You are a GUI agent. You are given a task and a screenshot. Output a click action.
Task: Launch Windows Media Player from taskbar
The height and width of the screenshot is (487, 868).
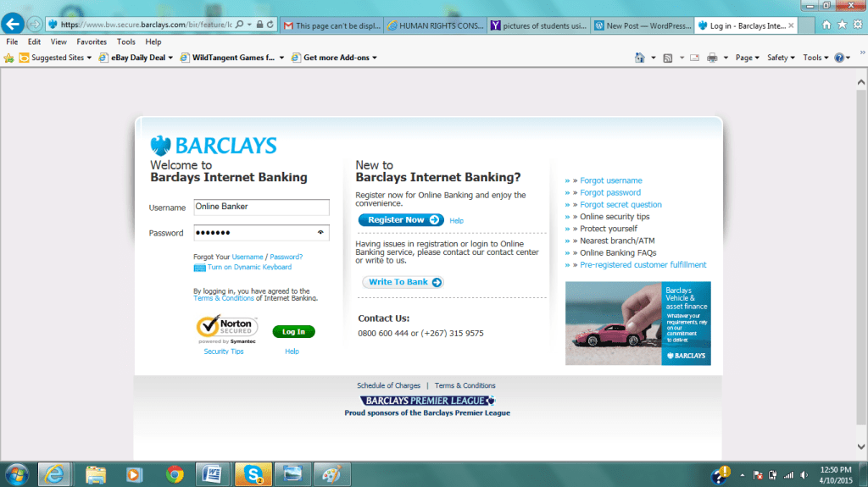tap(133, 475)
